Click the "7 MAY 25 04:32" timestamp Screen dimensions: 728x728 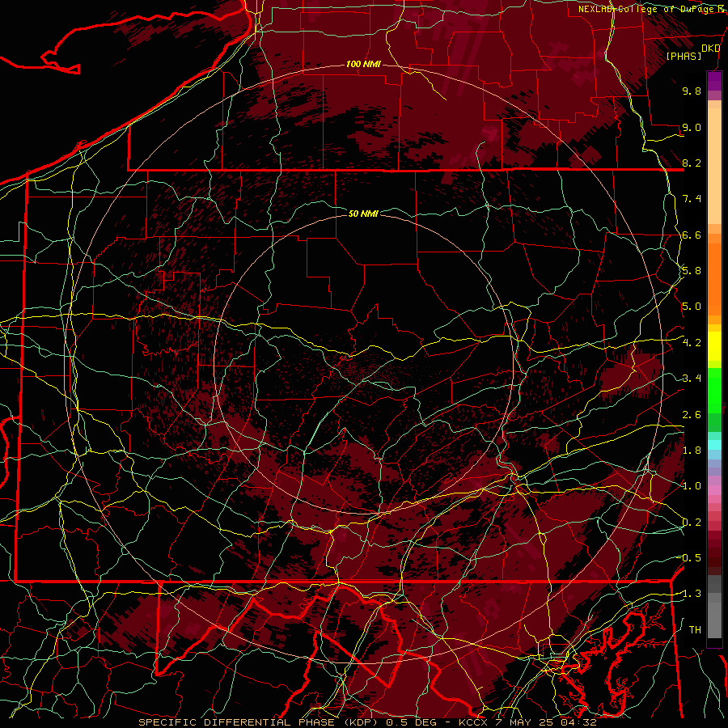545,722
